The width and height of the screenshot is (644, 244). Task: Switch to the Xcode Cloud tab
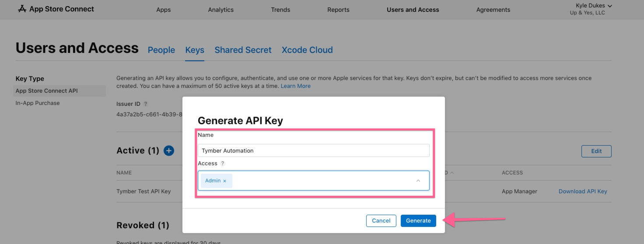click(307, 50)
